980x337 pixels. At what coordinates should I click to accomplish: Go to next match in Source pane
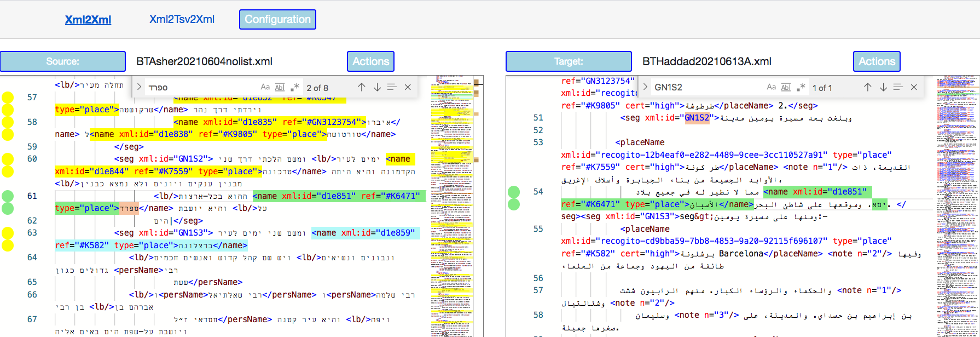point(377,87)
